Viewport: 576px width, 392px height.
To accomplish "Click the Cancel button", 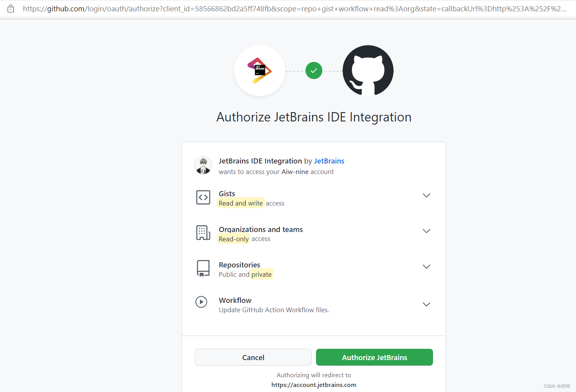I will coord(253,357).
